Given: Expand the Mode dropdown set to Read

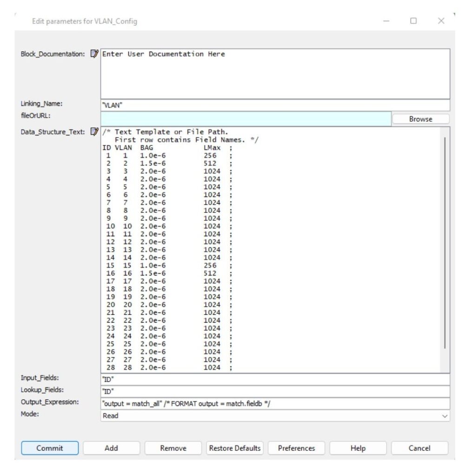Looking at the screenshot, I should [275, 416].
